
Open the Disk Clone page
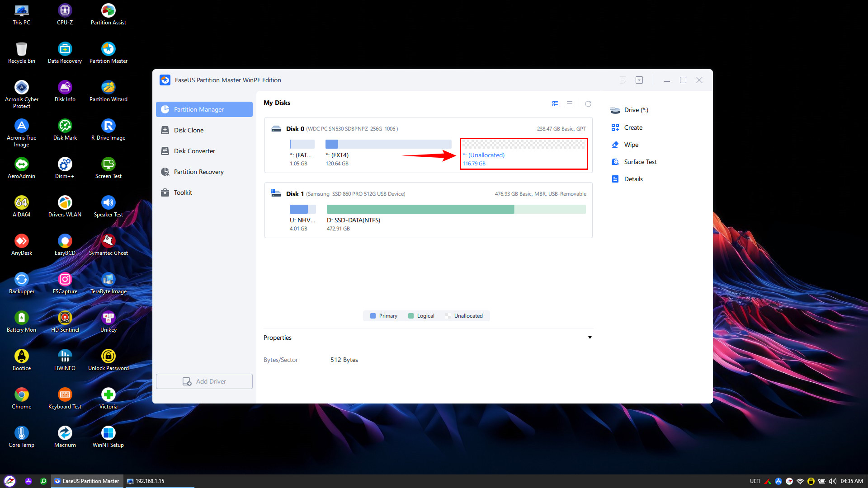tap(189, 130)
